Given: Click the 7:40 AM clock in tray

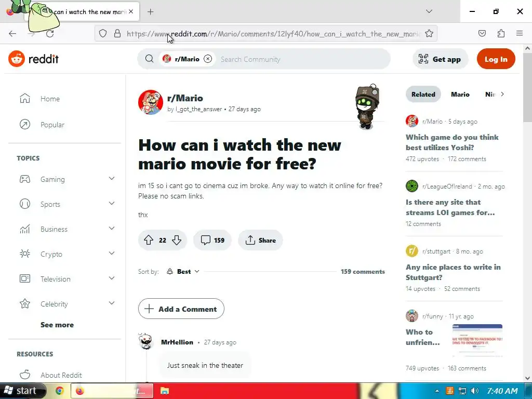Looking at the screenshot, I should pos(502,391).
